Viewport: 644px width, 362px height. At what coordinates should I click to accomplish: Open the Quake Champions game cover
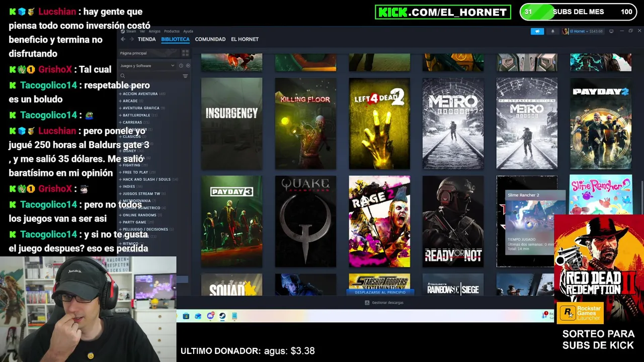(305, 221)
